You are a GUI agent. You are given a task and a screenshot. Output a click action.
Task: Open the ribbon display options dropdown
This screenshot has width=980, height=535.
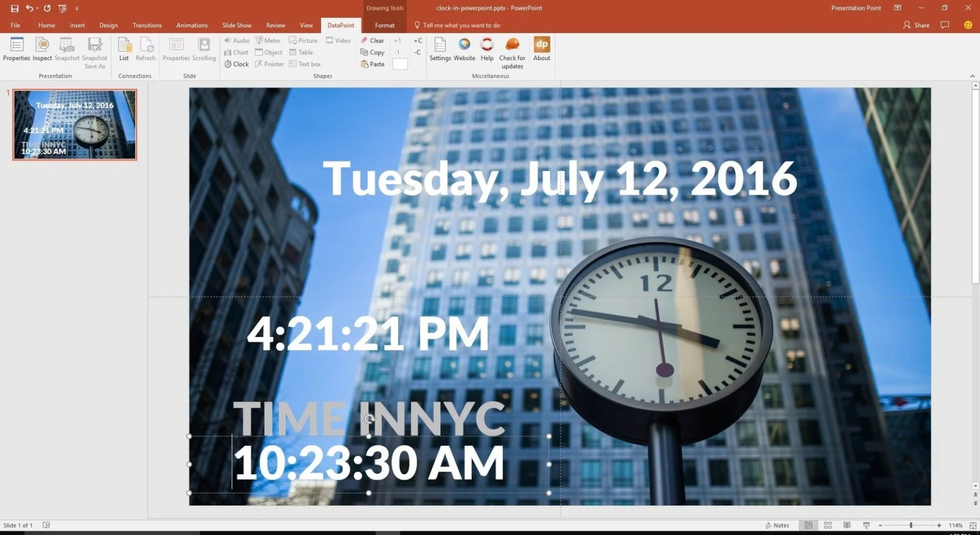pyautogui.click(x=897, y=8)
